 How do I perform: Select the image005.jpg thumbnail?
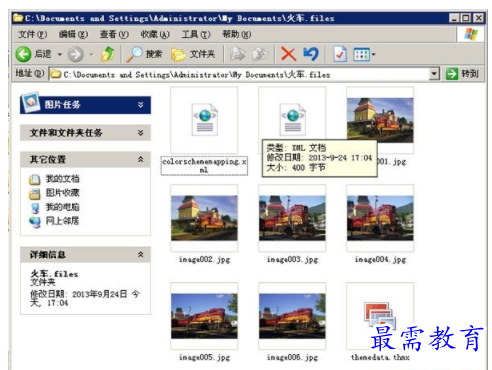pyautogui.click(x=204, y=316)
